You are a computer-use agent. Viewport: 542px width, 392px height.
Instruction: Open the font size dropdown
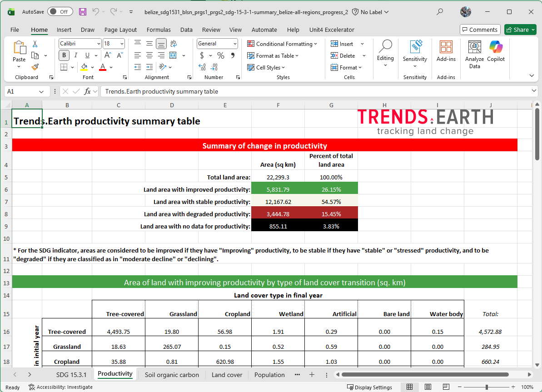(122, 44)
